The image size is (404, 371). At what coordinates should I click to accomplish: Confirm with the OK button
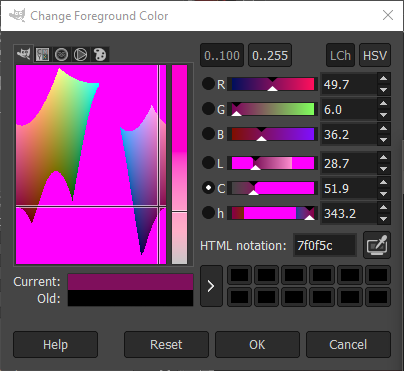pyautogui.click(x=257, y=344)
